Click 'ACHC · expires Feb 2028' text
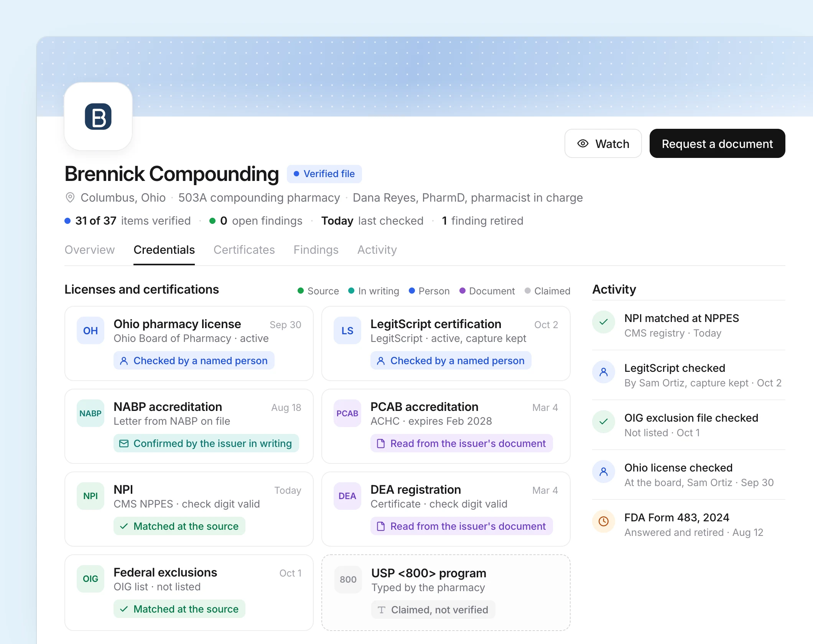Image resolution: width=813 pixels, height=644 pixels. (431, 421)
